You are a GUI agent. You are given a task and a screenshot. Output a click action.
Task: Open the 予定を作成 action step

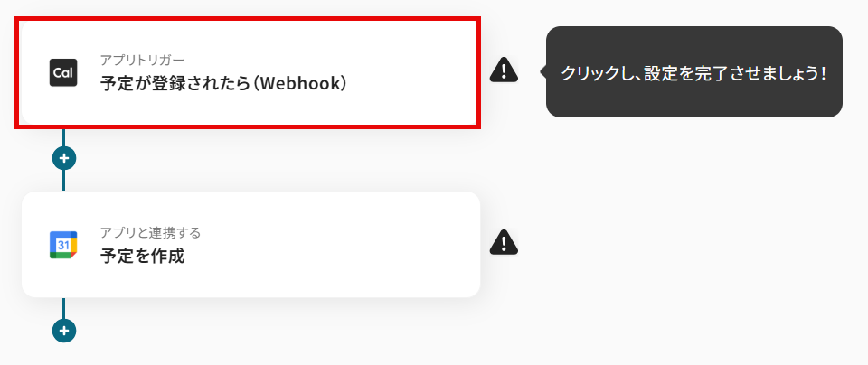250,245
